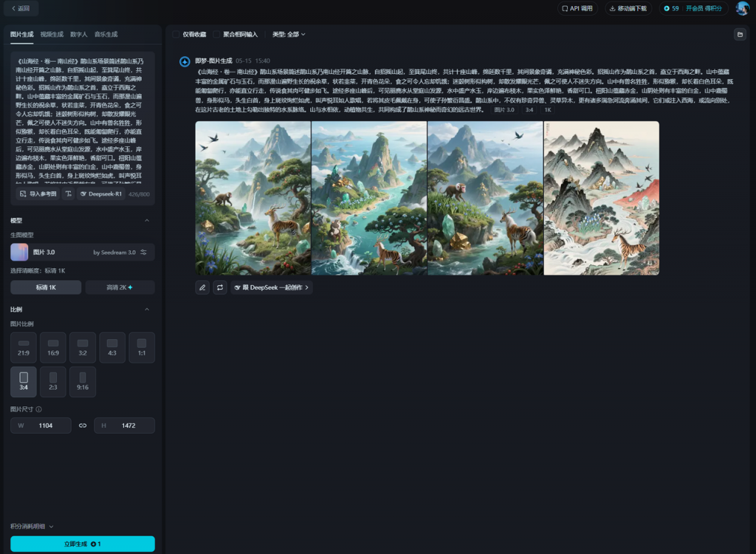This screenshot has height=554, width=756.
Task: Open the user avatar profile
Action: [743, 8]
